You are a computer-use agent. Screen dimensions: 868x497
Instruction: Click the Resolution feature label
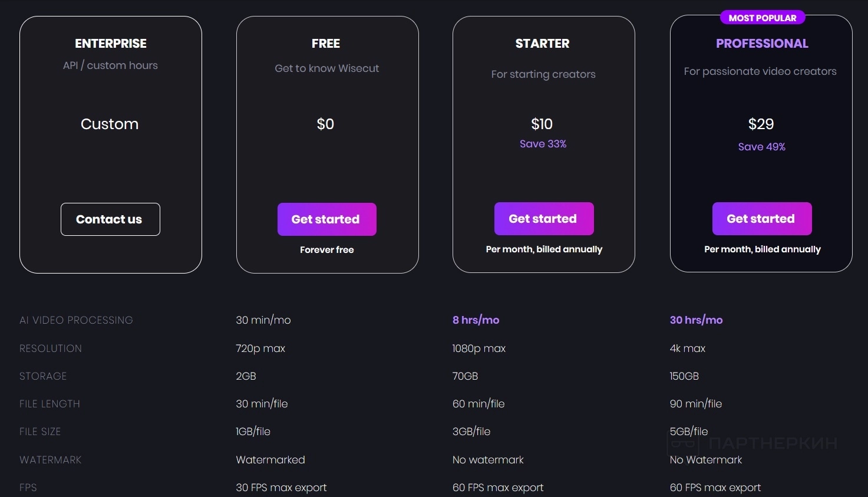click(x=51, y=348)
